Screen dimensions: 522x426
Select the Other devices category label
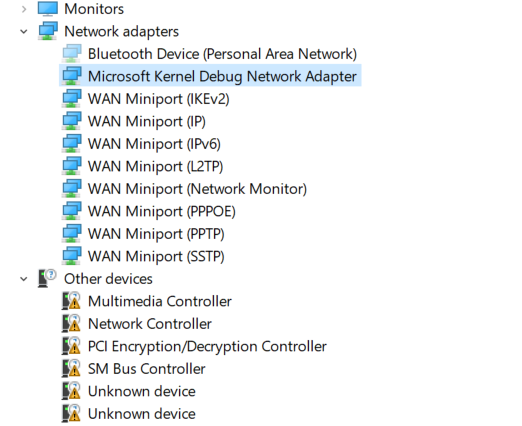108,279
